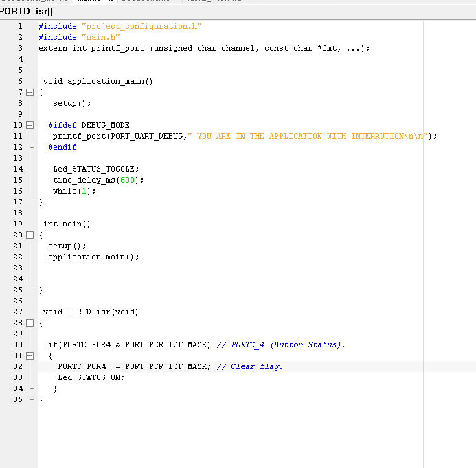This screenshot has width=476, height=468.
Task: Click PORT_UART_DEBUG argument in printf_port call
Action: coord(146,136)
